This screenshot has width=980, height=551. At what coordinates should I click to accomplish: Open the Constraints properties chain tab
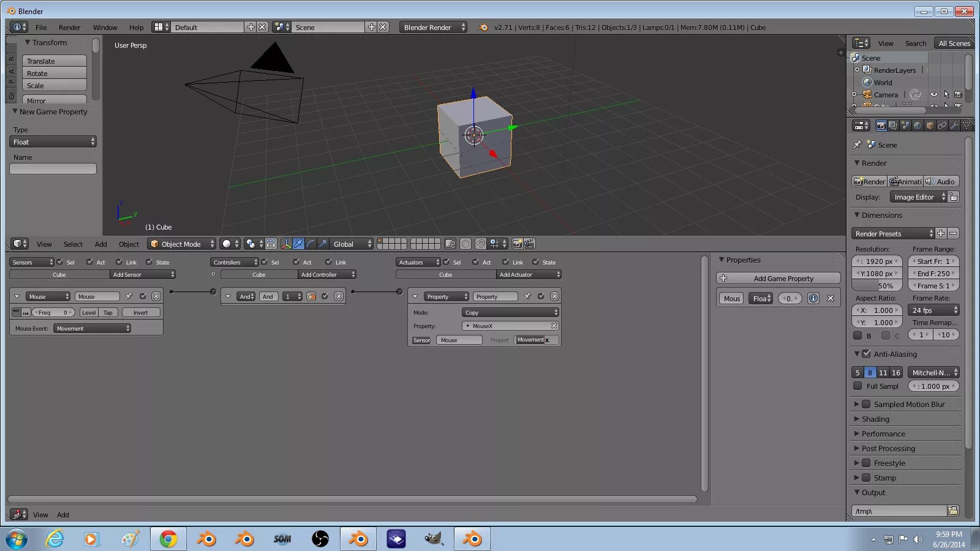click(942, 126)
